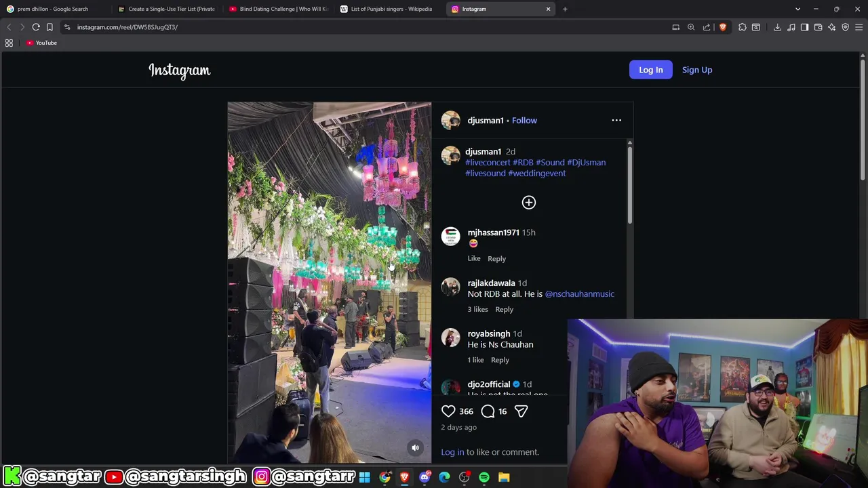Click the install app icon in address bar

[x=675, y=27]
